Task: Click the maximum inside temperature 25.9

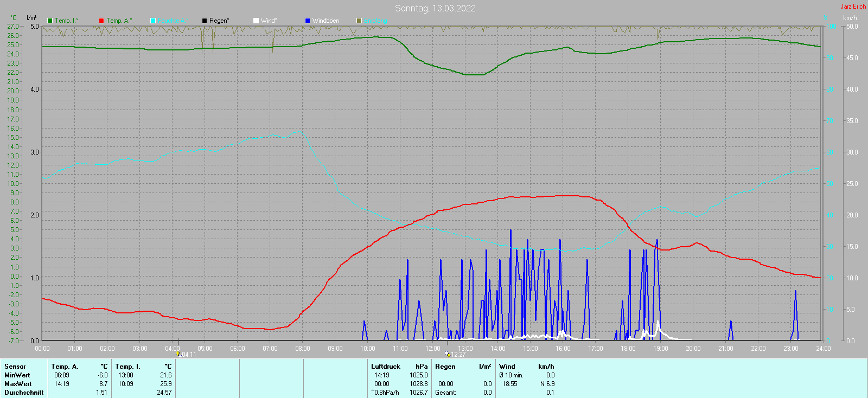Action: pos(166,384)
